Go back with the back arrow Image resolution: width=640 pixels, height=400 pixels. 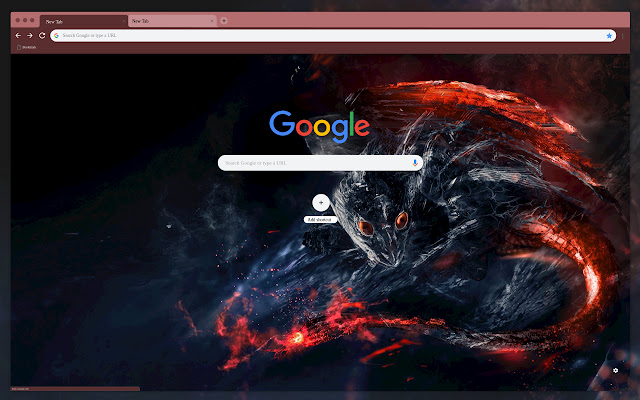pos(18,36)
